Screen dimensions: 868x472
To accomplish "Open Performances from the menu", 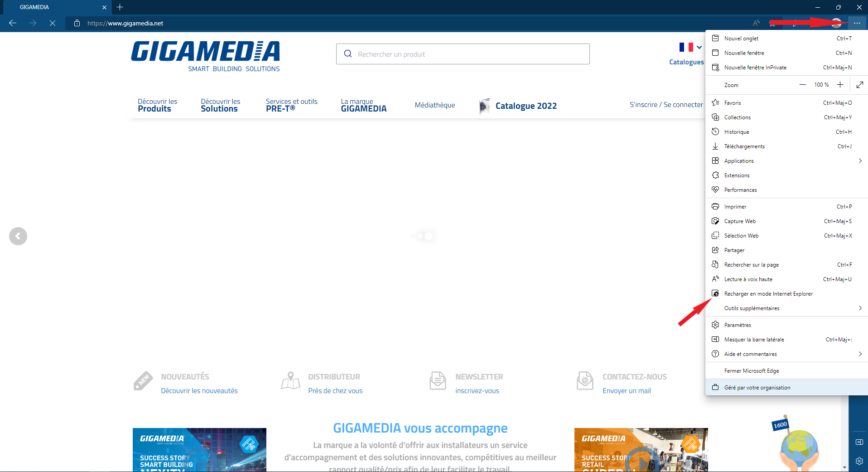I will 786,190.
